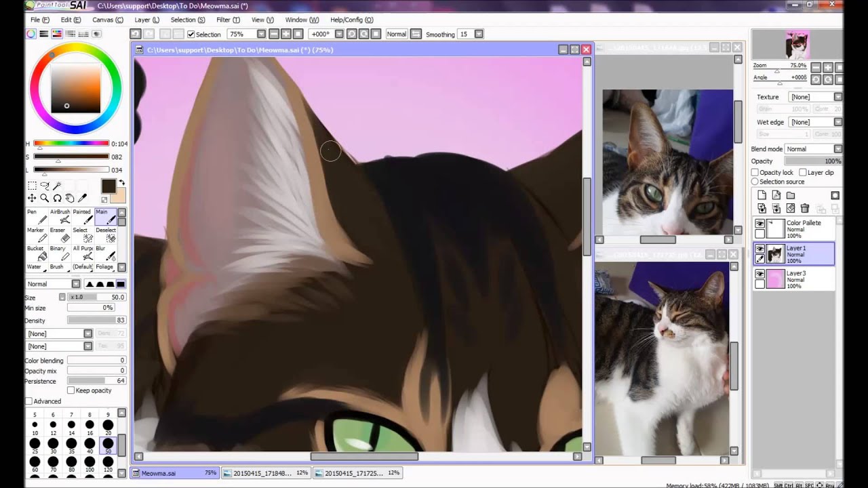Select the Bucket tool

[x=37, y=253]
